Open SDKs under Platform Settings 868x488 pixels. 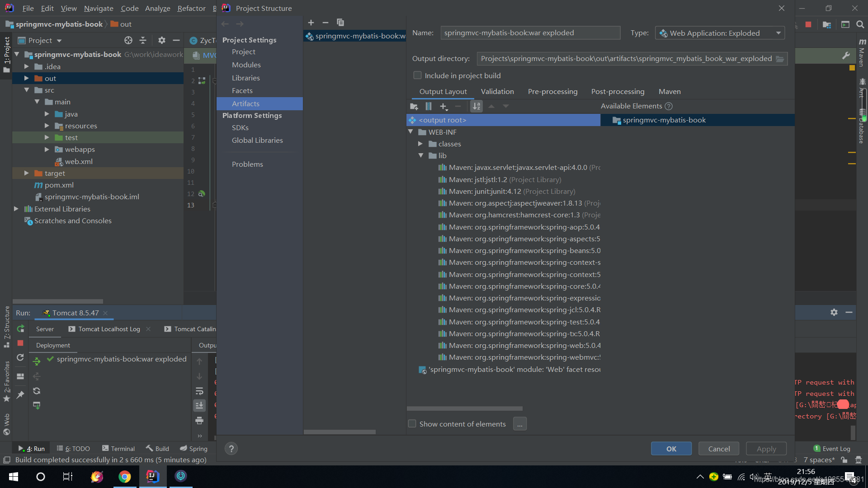click(240, 128)
